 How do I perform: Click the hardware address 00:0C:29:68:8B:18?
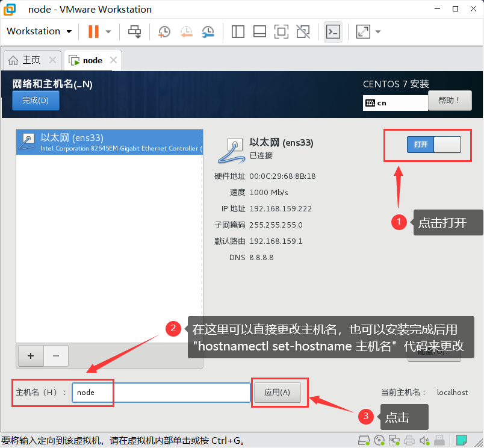tap(282, 176)
